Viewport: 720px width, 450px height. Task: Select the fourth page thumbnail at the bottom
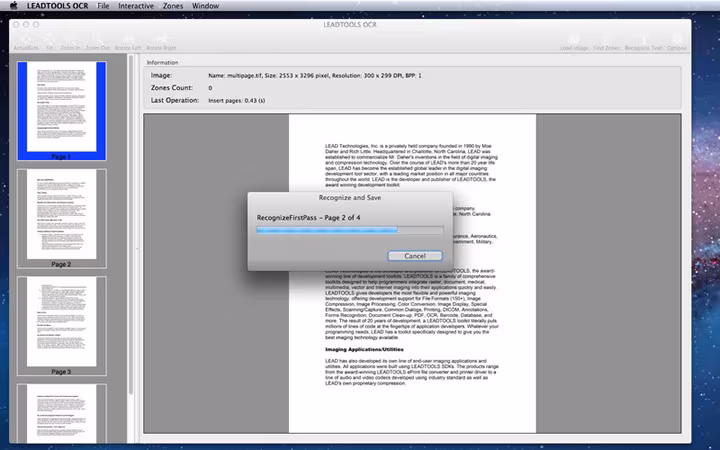62,413
